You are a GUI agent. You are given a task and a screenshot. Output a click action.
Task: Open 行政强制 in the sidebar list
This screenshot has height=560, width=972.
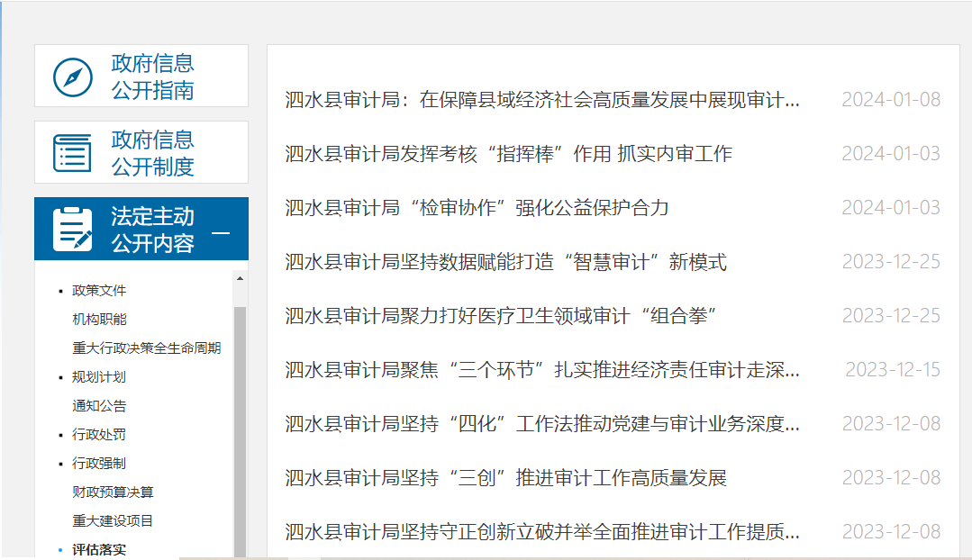(99, 464)
